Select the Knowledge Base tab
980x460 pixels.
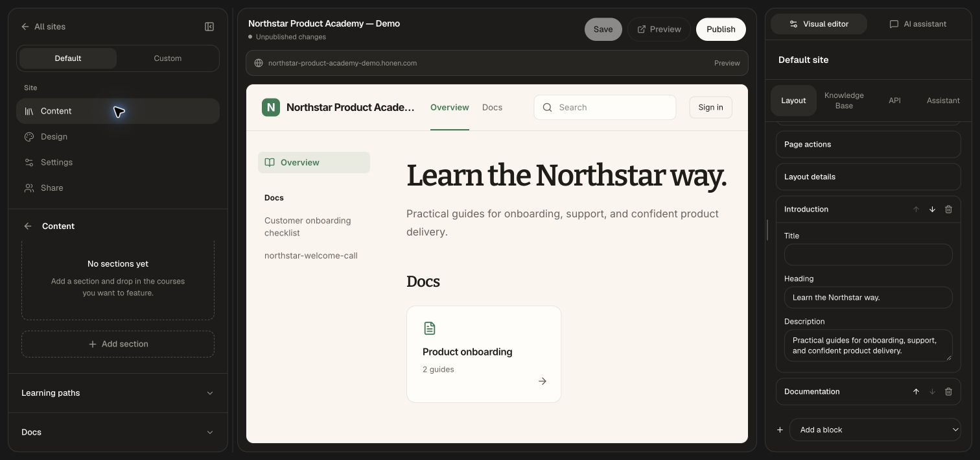(x=844, y=101)
